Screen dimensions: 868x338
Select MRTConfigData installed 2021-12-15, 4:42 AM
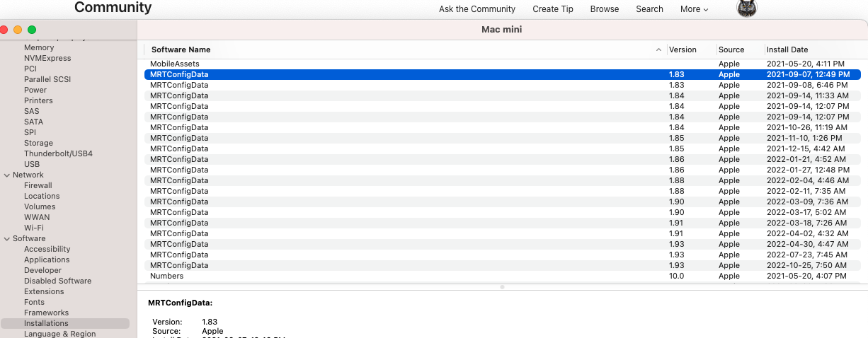[x=502, y=148]
